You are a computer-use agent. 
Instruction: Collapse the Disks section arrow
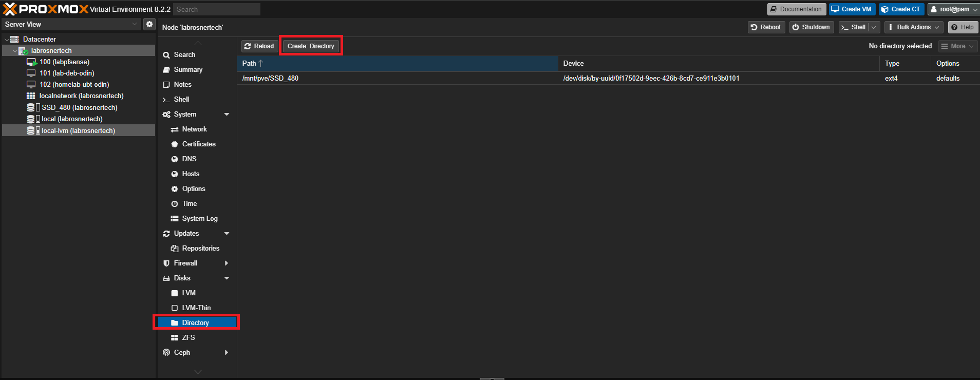(x=227, y=278)
